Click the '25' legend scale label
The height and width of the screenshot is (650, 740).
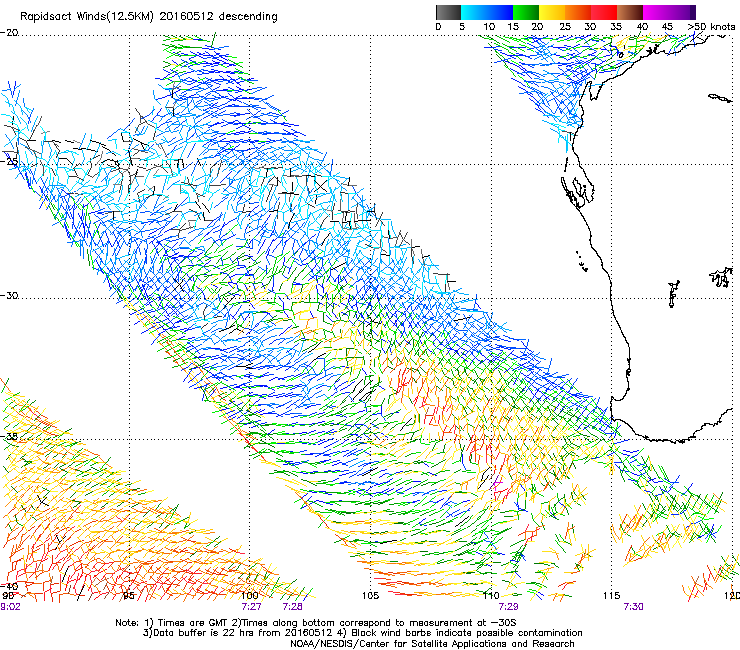(x=565, y=27)
